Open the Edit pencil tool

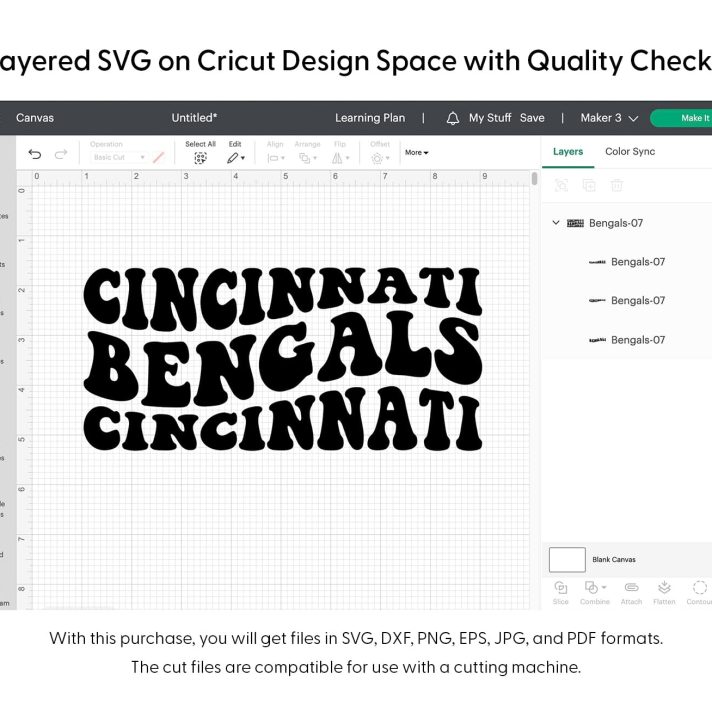232,158
